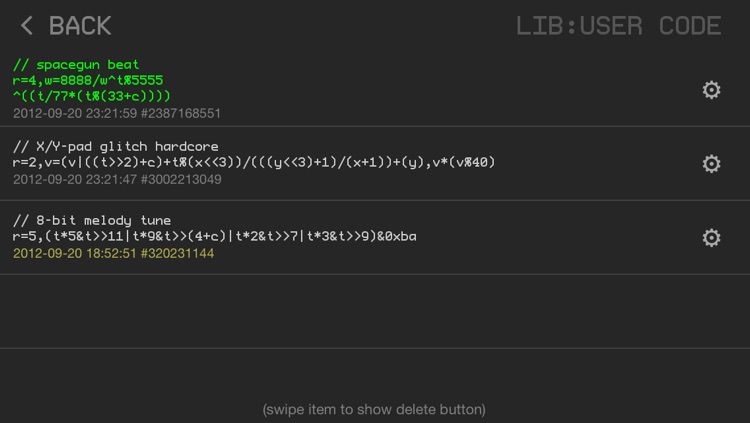Screen dimensions: 750x423
Task: Click the #320231144 hash ID
Action: [x=177, y=253]
